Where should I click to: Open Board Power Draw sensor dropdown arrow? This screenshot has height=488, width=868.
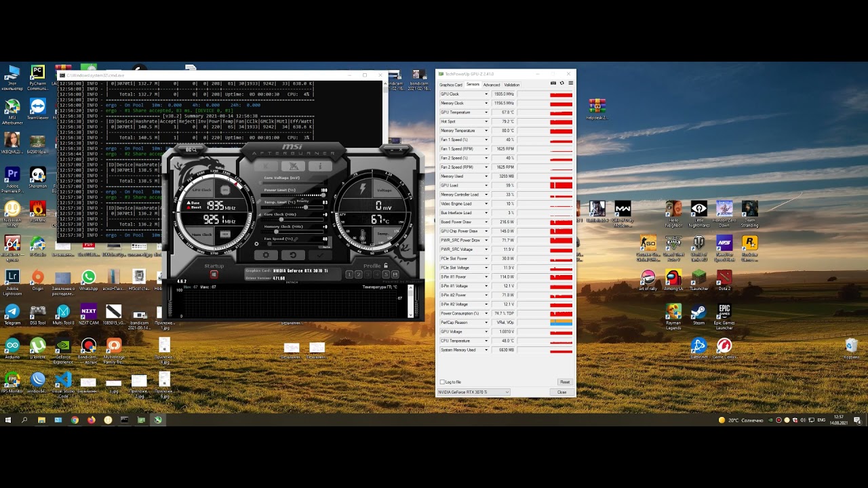[486, 222]
